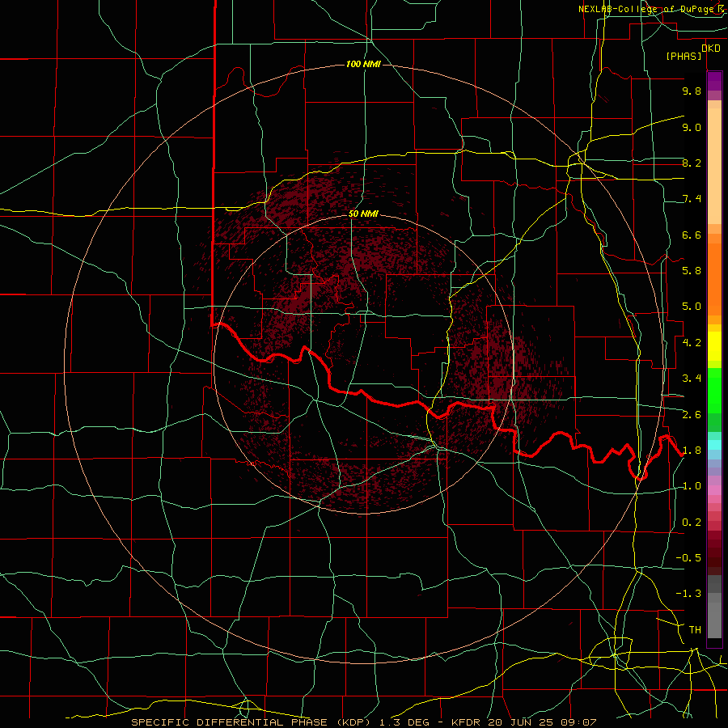728x728 pixels.
Task: Pick the pink swatch beside 1.0
Action: point(714,490)
